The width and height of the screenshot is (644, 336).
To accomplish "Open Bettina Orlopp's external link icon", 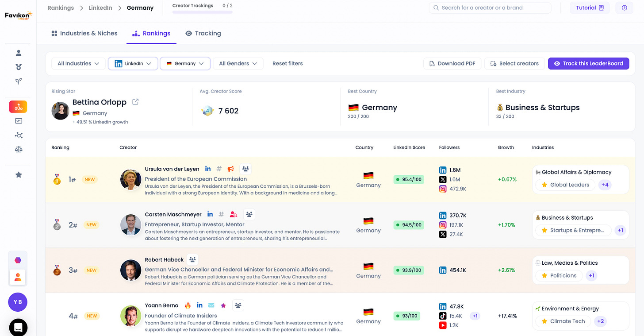I will [x=135, y=102].
